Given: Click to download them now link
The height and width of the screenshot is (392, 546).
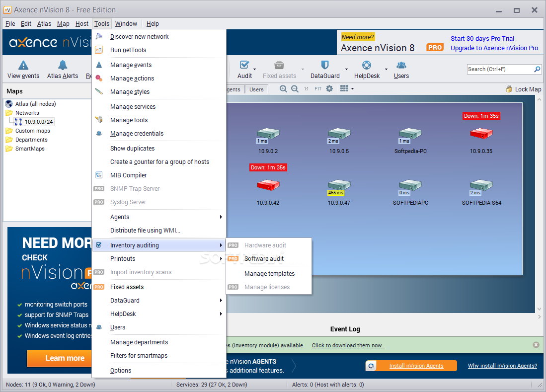Looking at the screenshot, I should click(x=347, y=345).
